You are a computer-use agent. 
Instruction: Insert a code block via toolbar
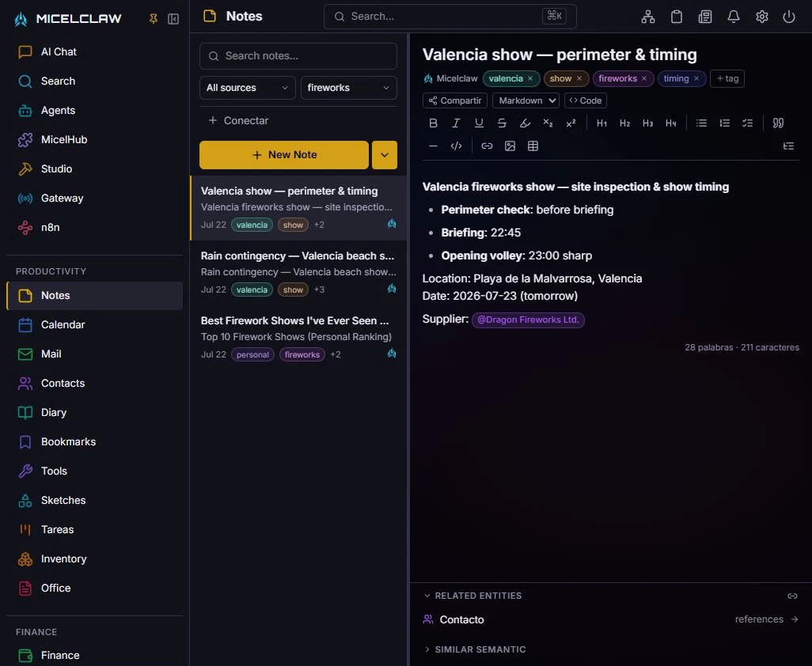[x=456, y=146]
